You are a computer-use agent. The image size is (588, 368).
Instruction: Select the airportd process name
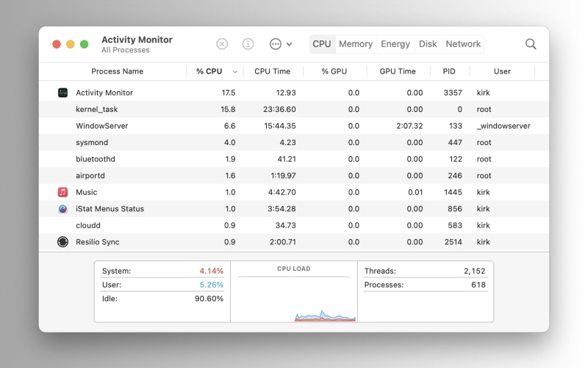[x=90, y=175]
